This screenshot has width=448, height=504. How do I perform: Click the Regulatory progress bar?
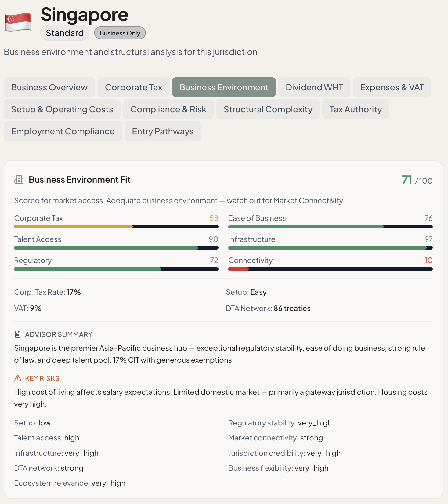[x=116, y=269]
